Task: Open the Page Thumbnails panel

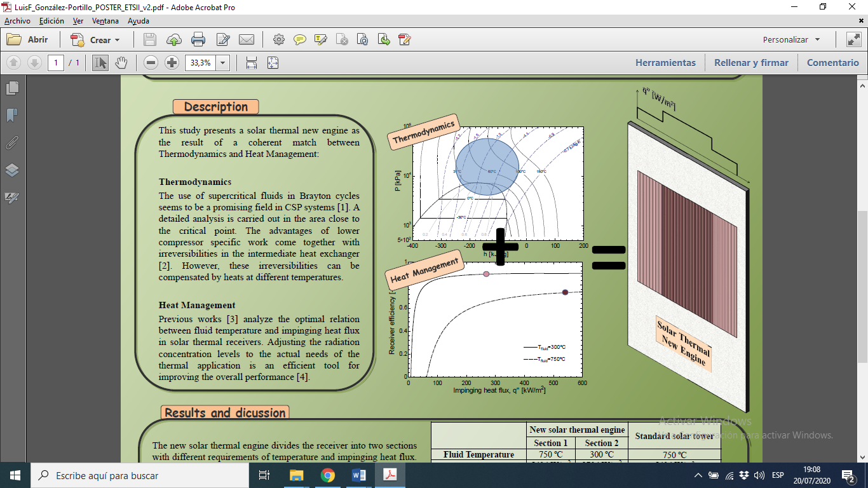Action: [x=12, y=88]
